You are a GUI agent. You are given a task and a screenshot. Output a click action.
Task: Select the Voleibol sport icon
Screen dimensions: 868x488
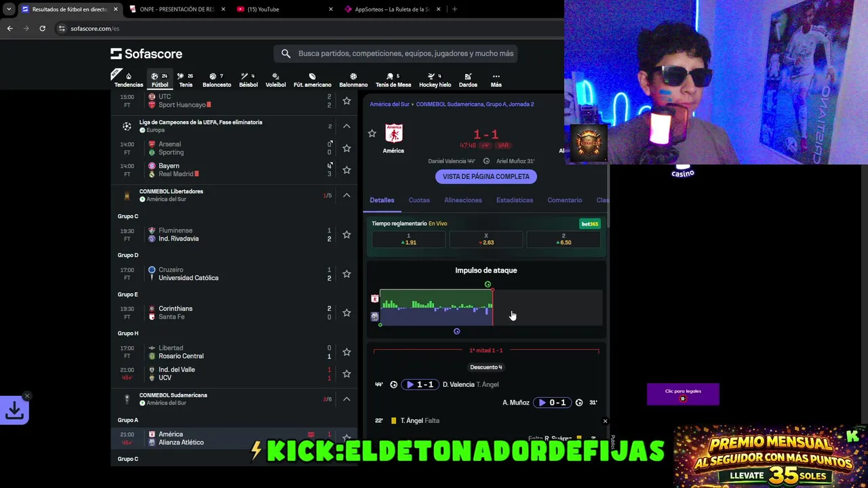[x=275, y=80]
